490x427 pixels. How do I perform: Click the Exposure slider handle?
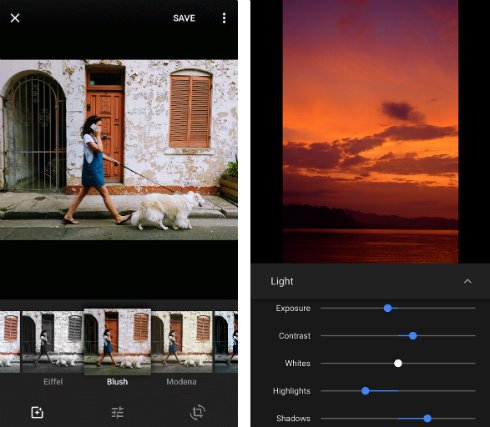(387, 308)
